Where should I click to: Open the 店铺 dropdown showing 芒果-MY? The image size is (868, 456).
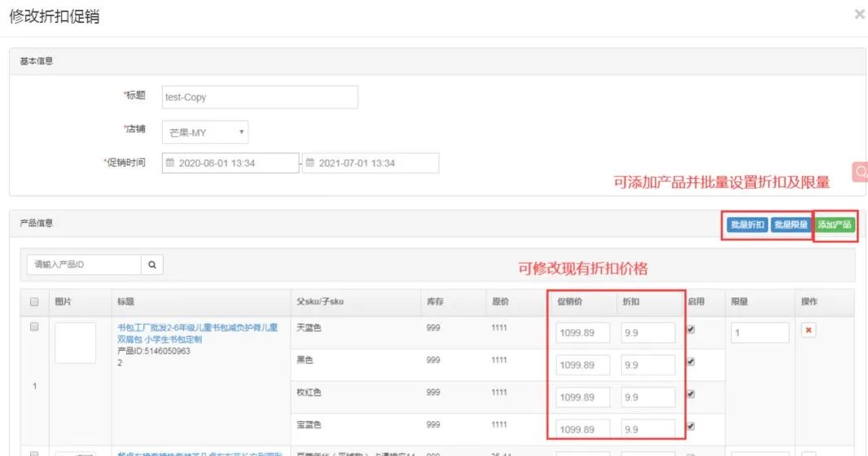205,132
